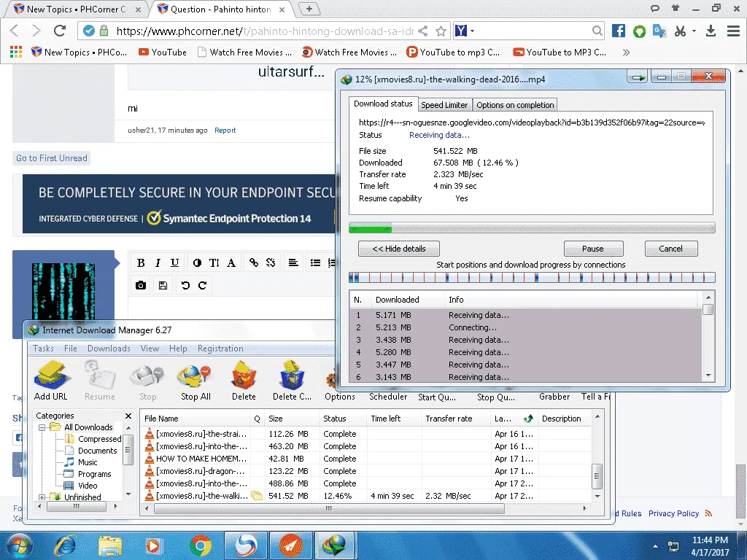747x560 pixels.
Task: Sort the list by the Size column header
Action: (292, 419)
